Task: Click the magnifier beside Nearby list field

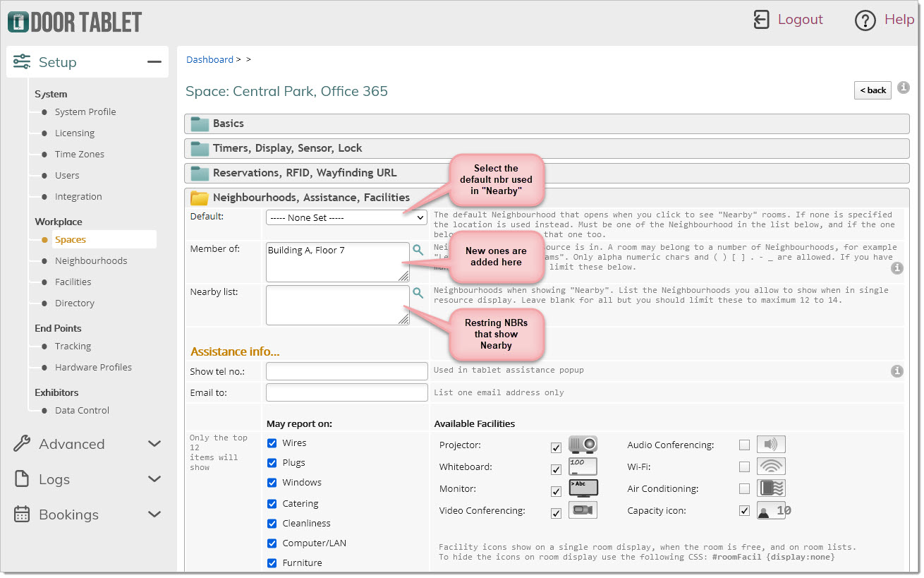Action: [418, 293]
